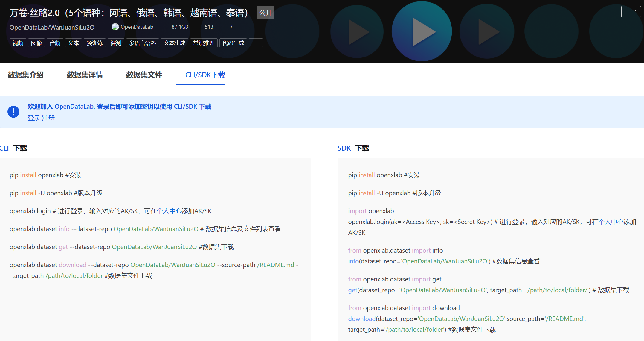This screenshot has width=644, height=341.
Task: Click the 登录 login link
Action: coord(34,118)
